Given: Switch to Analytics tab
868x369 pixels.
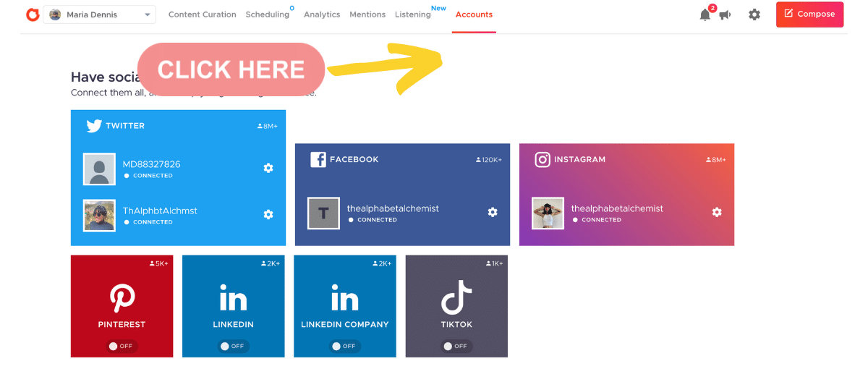Looking at the screenshot, I should (322, 14).
